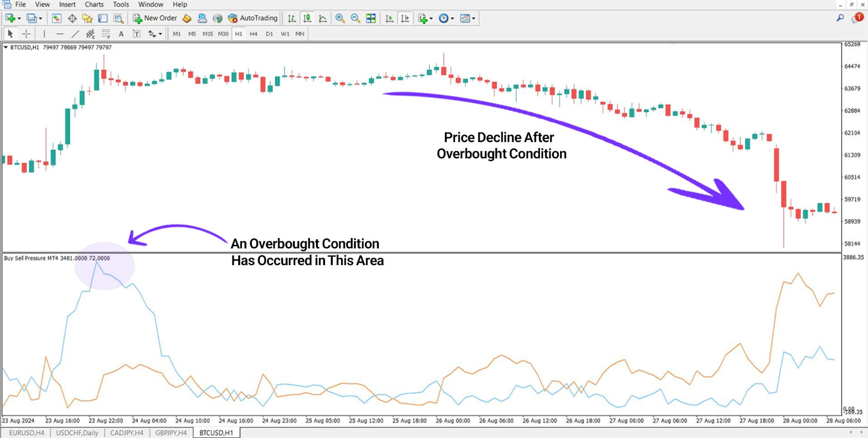Zoom in on the chart

[x=340, y=18]
